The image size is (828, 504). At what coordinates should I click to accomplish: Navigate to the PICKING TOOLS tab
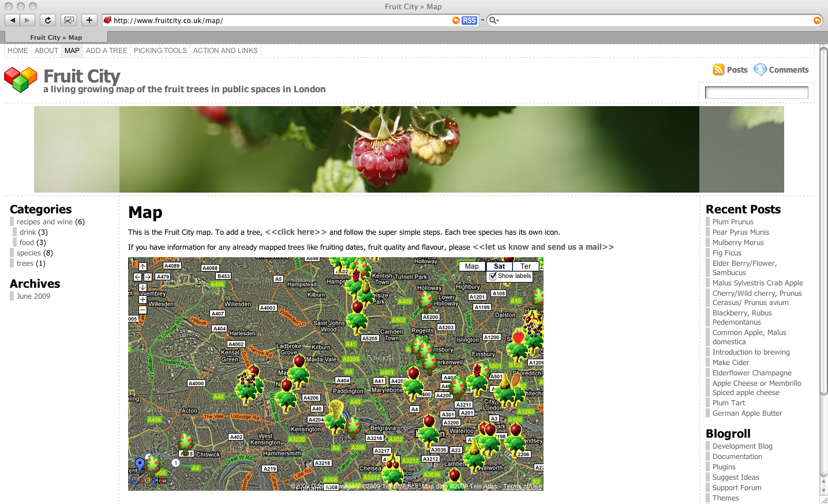(160, 51)
